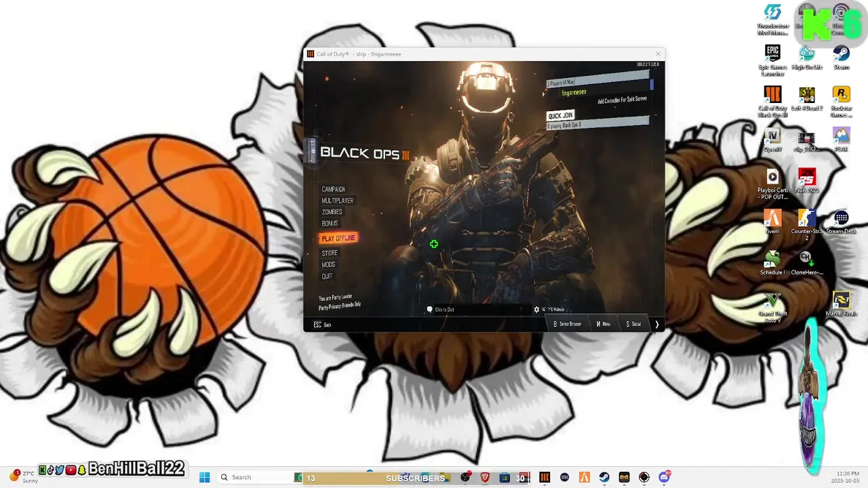Open the weather widget showing 27°C Sunny

click(x=23, y=476)
